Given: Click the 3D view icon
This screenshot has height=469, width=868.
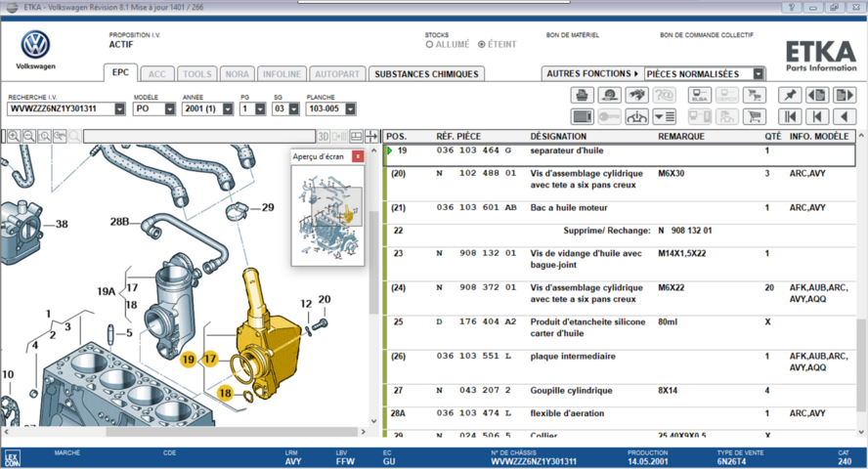Looking at the screenshot, I should [x=324, y=136].
